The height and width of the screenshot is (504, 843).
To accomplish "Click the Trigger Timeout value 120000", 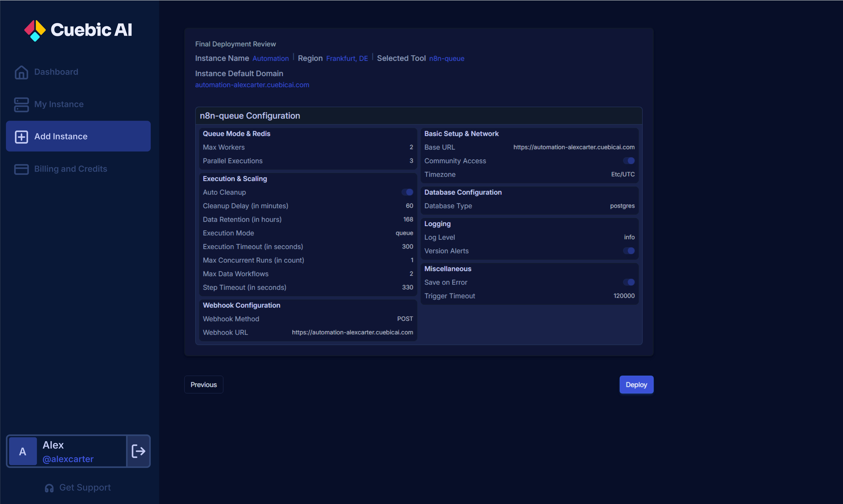I will click(x=624, y=296).
